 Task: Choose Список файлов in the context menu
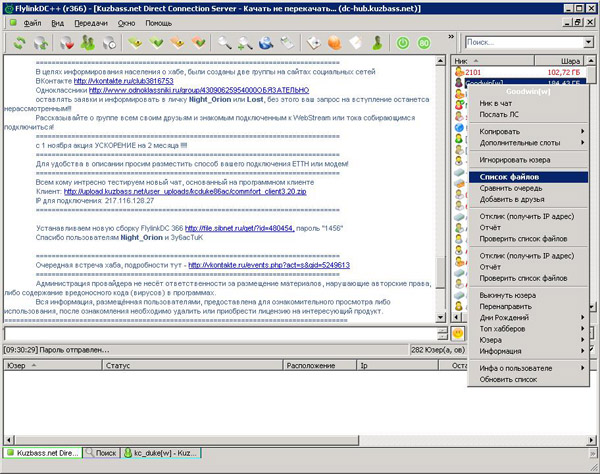[528, 177]
